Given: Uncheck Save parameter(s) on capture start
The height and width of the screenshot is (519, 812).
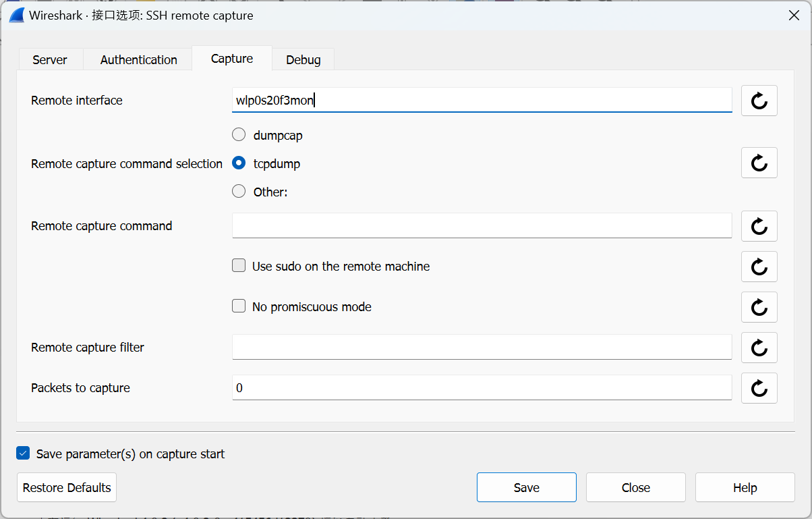Looking at the screenshot, I should [x=23, y=454].
